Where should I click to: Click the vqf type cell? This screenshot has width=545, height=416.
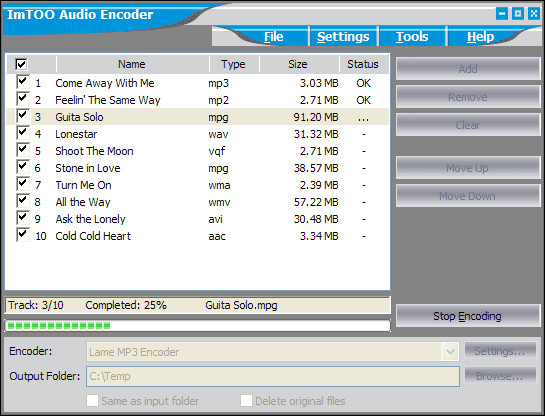217,151
